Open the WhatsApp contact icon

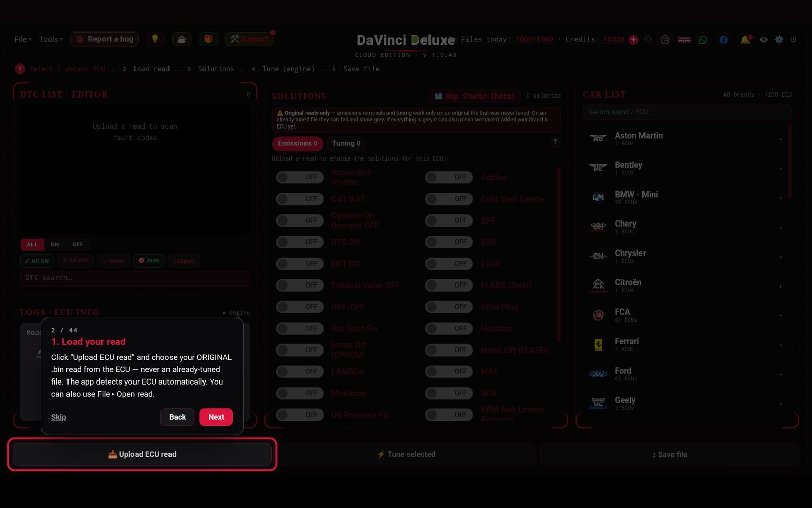[x=703, y=40]
